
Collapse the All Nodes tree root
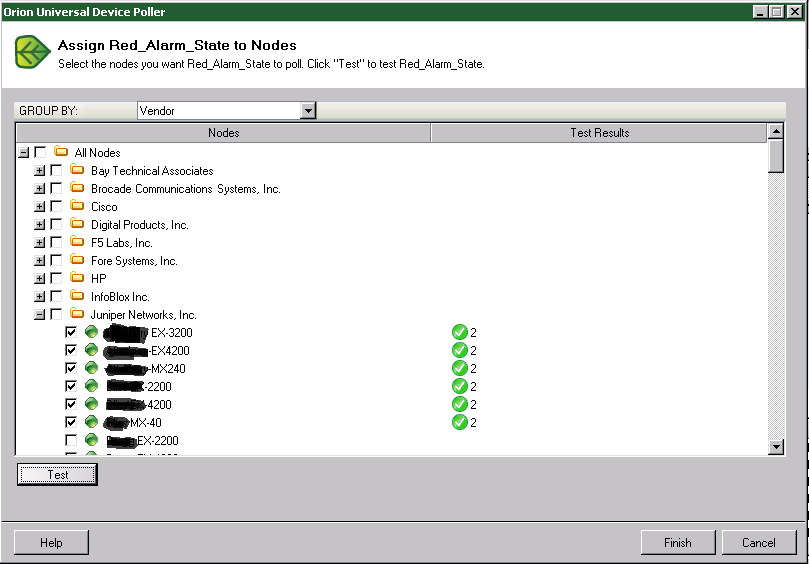(23, 152)
